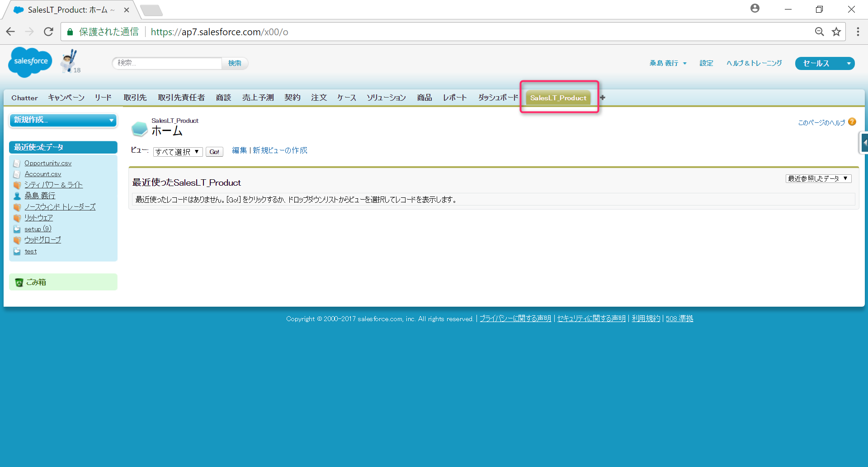868x467 pixels.
Task: Open the 新規ビューの作成 link
Action: pos(279,150)
